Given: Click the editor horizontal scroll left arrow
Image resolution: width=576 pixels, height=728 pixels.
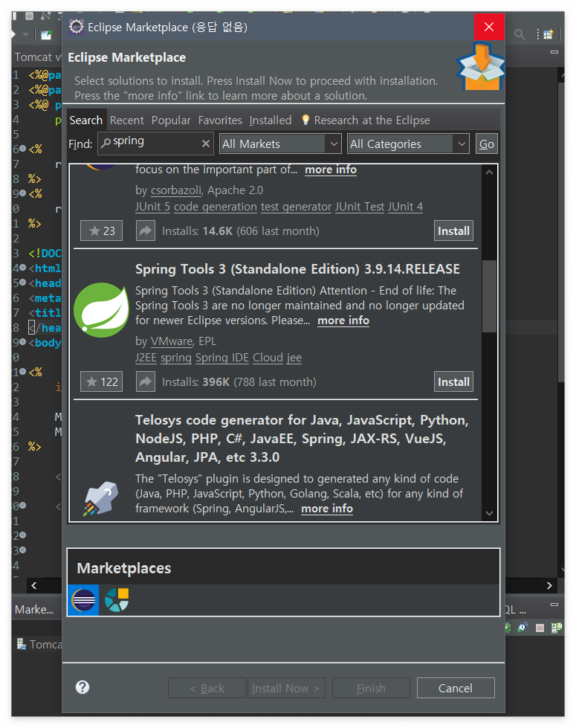Looking at the screenshot, I should click(34, 585).
